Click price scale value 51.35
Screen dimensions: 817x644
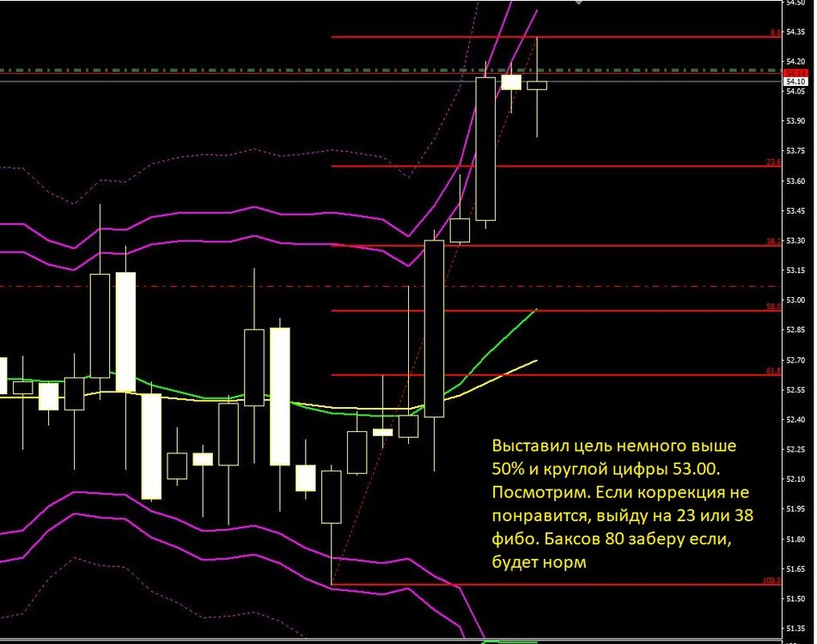click(796, 629)
